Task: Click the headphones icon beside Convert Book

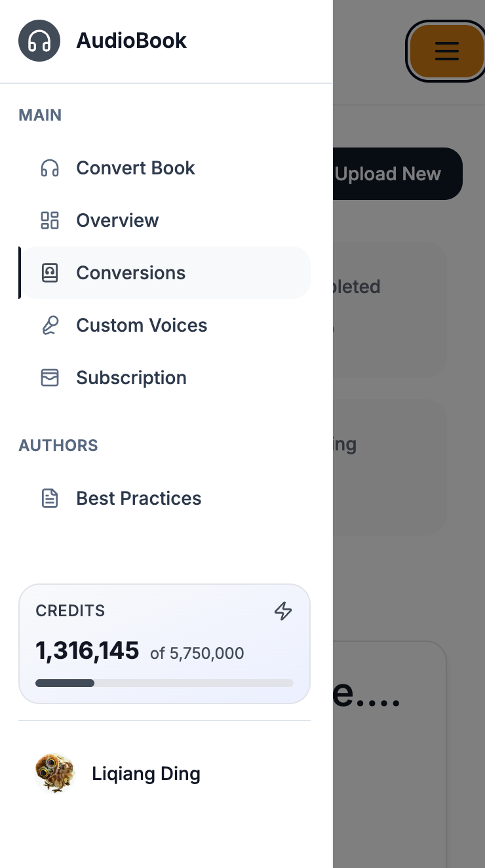Action: pos(50,168)
